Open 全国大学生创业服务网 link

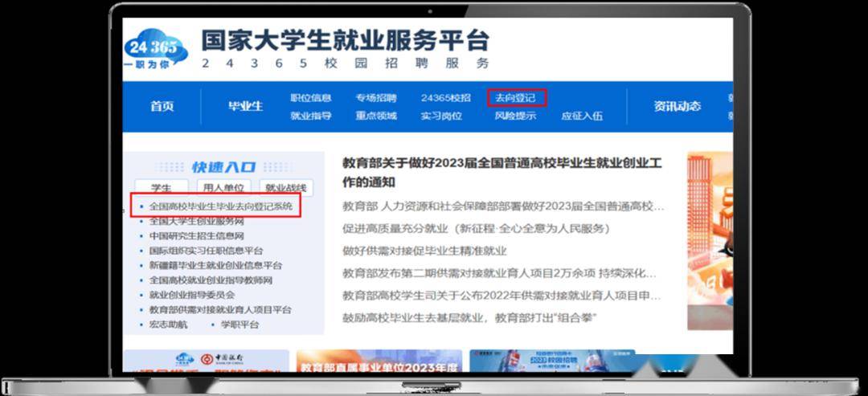pos(197,221)
